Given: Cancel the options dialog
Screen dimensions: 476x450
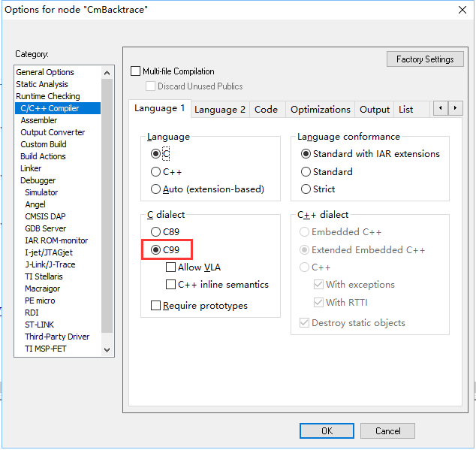Looking at the screenshot, I should click(387, 431).
